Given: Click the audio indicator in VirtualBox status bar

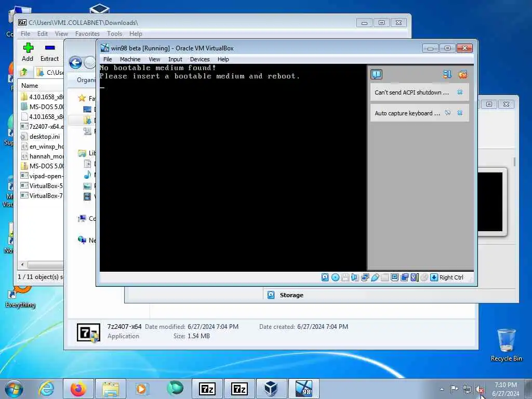Looking at the screenshot, I should pyautogui.click(x=355, y=277).
